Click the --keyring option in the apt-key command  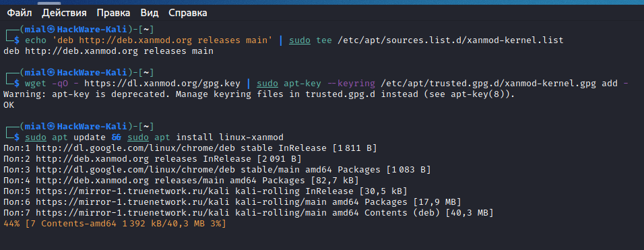[351, 84]
